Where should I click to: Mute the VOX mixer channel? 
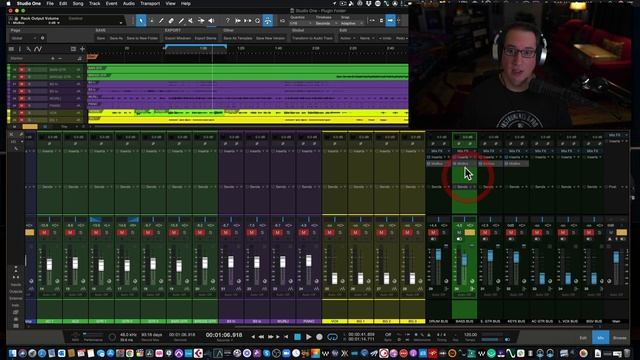point(329,233)
